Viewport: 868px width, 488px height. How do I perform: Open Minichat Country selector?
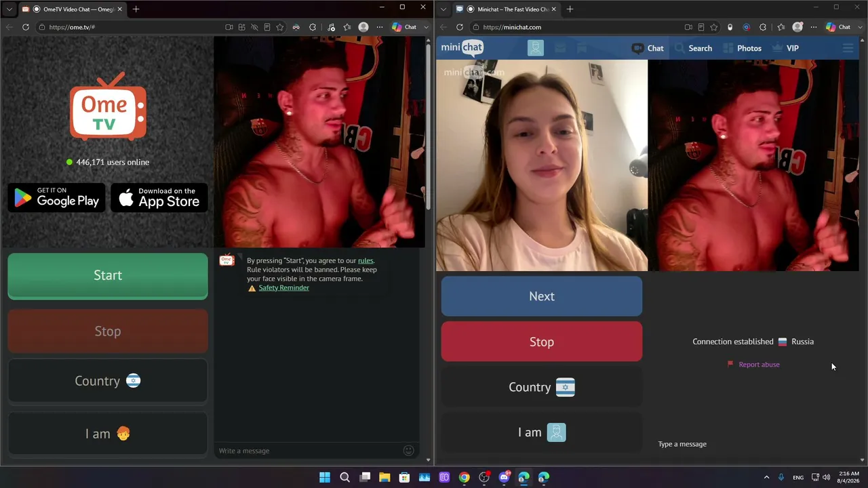[x=542, y=387]
